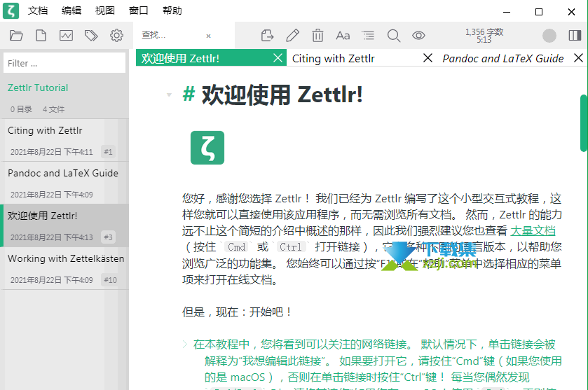Click date 2021年8月22日 下午4:11

[x=51, y=152]
